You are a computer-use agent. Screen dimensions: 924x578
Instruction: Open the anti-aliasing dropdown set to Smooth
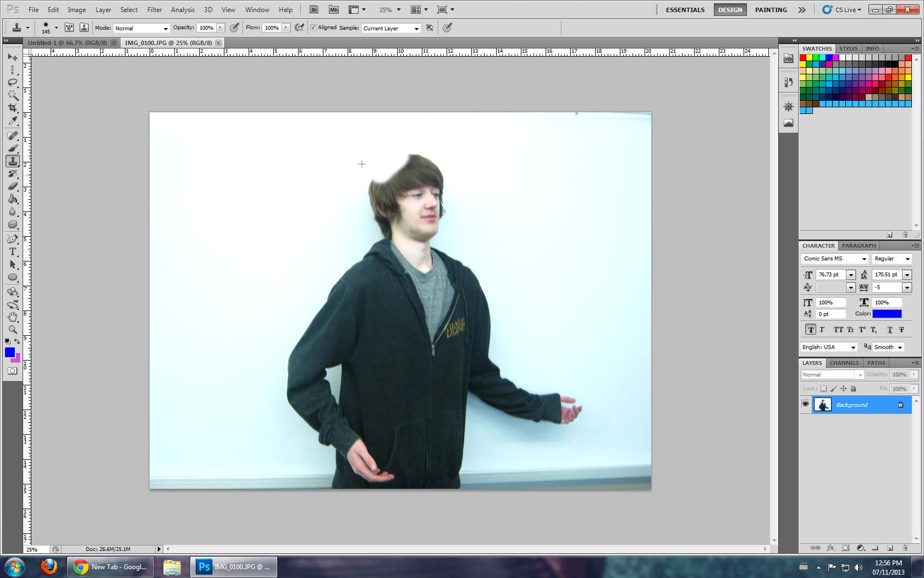tap(888, 347)
